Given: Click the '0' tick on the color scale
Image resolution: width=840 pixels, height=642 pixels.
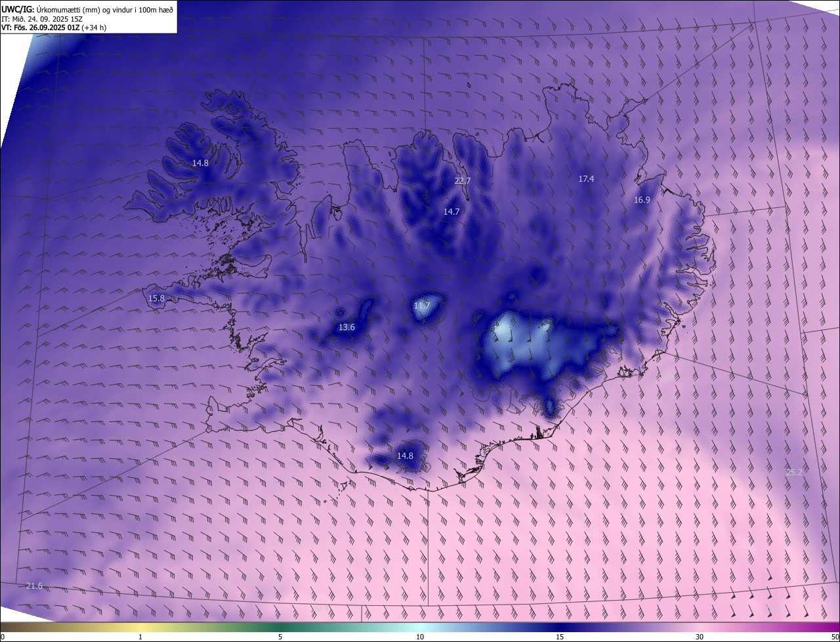Looking at the screenshot, I should pos(3,637).
